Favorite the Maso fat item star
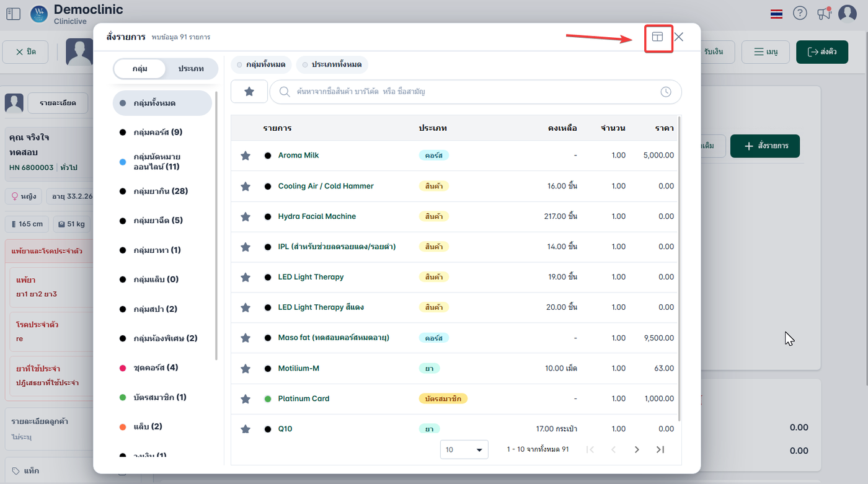This screenshot has width=868, height=484. (246, 338)
